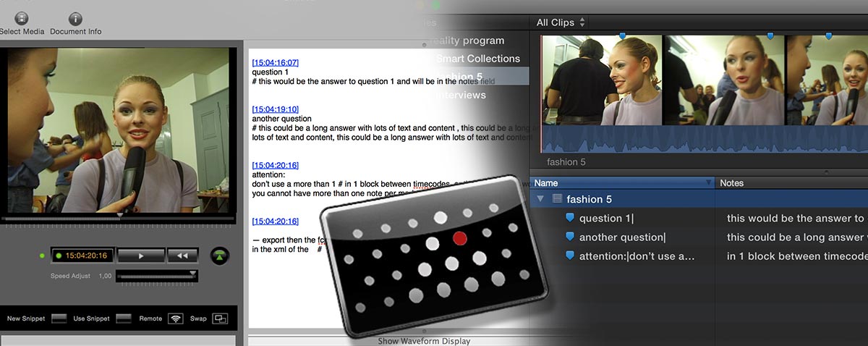The width and height of the screenshot is (868, 346).
Task: Click the marker icon beside 'another question|'
Action: [x=569, y=237]
